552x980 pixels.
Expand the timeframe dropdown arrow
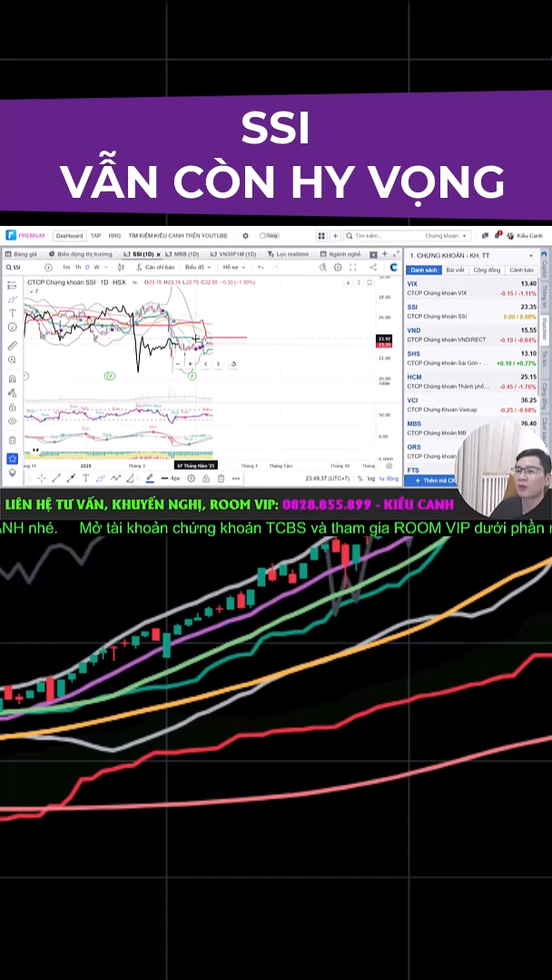[x=106, y=268]
